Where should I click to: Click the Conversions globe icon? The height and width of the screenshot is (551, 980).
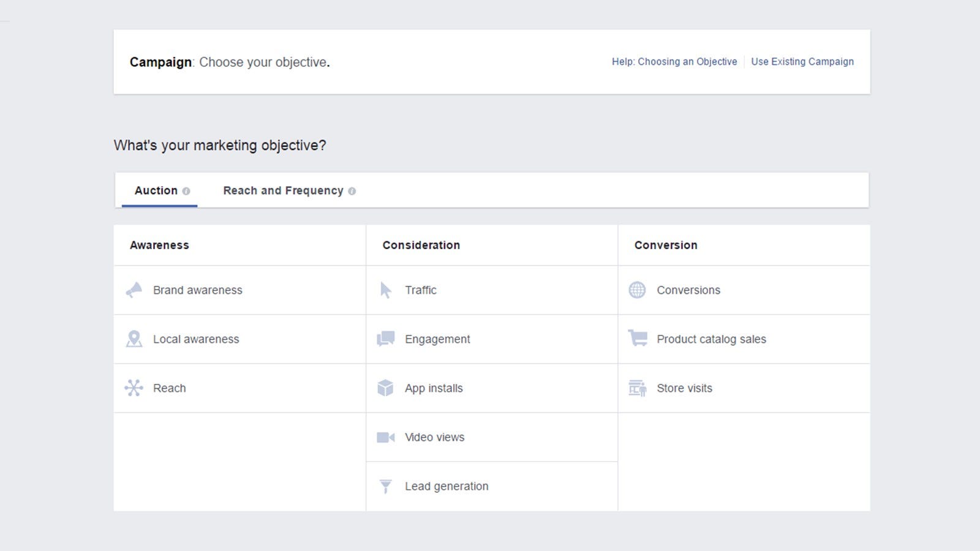pos(637,290)
